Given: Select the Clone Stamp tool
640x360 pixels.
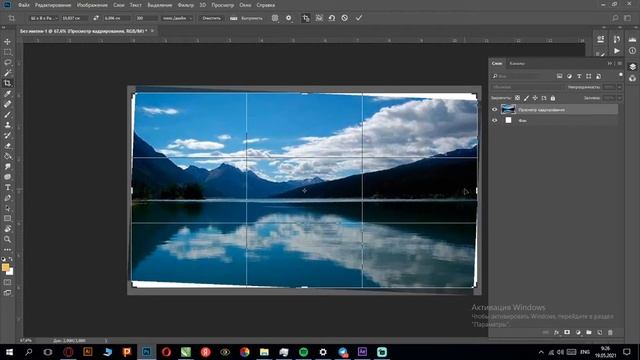Looking at the screenshot, I should tap(7, 125).
